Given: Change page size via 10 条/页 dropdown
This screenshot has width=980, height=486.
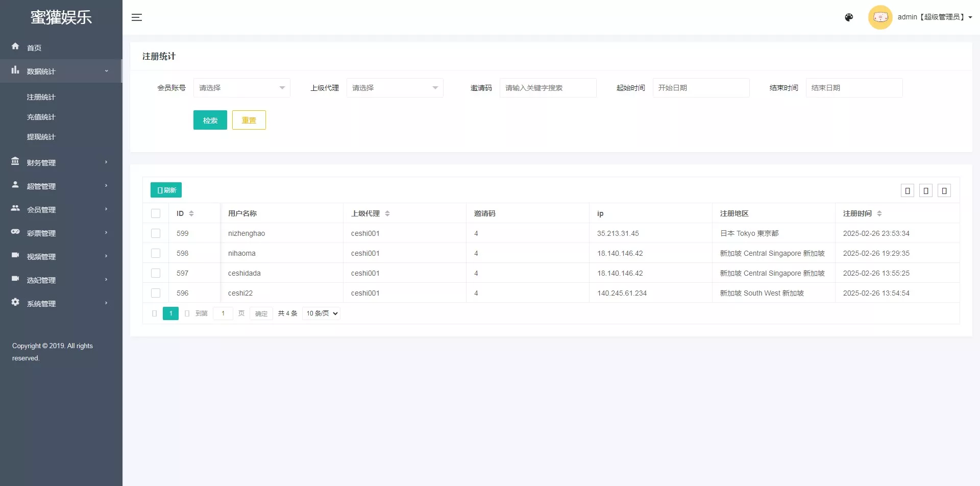Looking at the screenshot, I should point(321,313).
